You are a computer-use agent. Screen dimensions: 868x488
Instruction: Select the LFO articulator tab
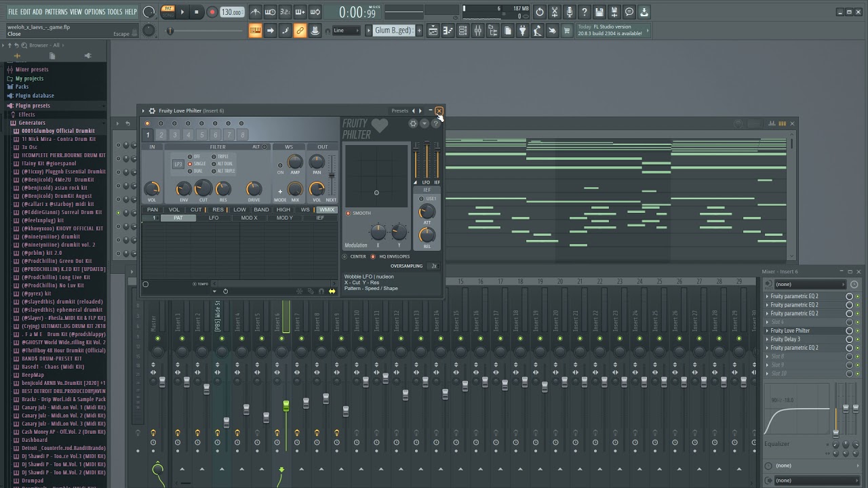(x=214, y=218)
